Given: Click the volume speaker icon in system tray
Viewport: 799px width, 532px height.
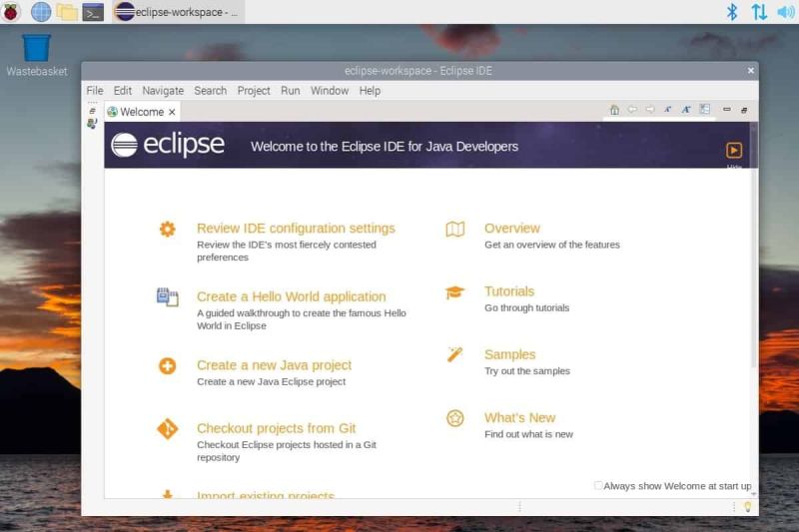Looking at the screenshot, I should point(786,12).
